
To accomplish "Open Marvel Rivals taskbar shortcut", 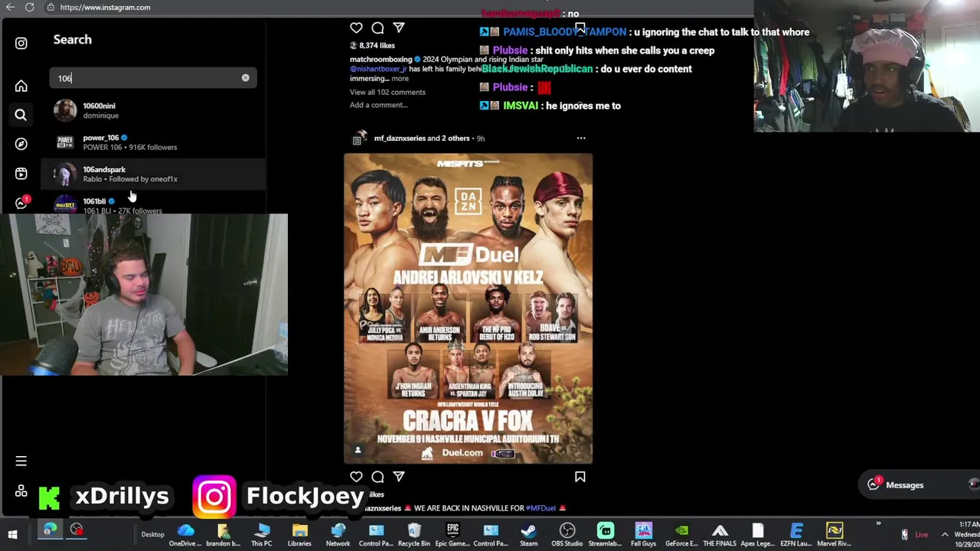I will click(835, 534).
